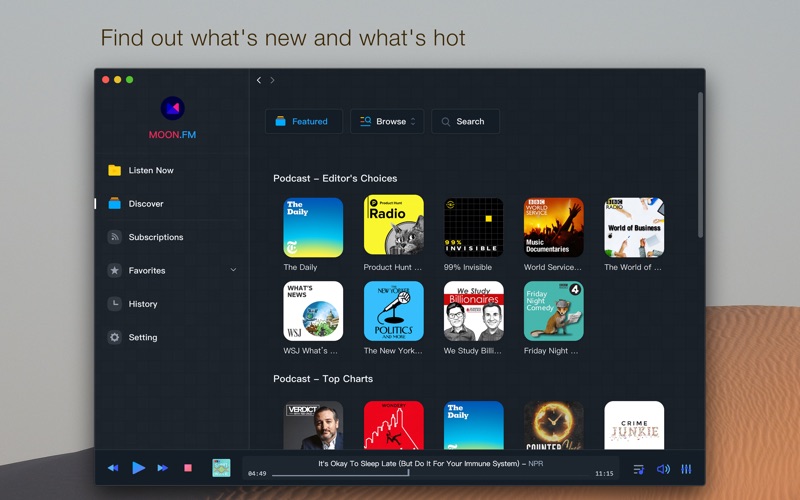Open the Browse dropdown

pyautogui.click(x=387, y=121)
